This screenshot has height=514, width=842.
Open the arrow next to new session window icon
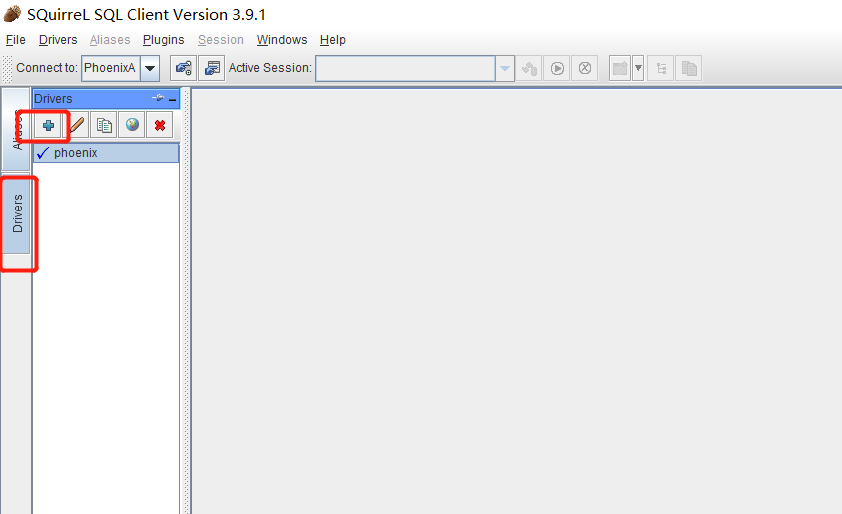tap(638, 68)
